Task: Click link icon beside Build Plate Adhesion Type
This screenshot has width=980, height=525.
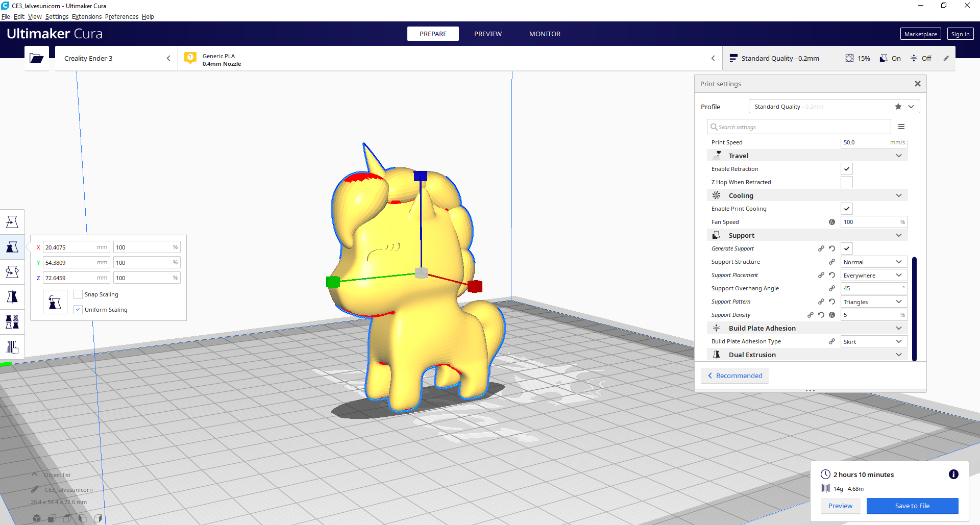Action: pyautogui.click(x=832, y=341)
